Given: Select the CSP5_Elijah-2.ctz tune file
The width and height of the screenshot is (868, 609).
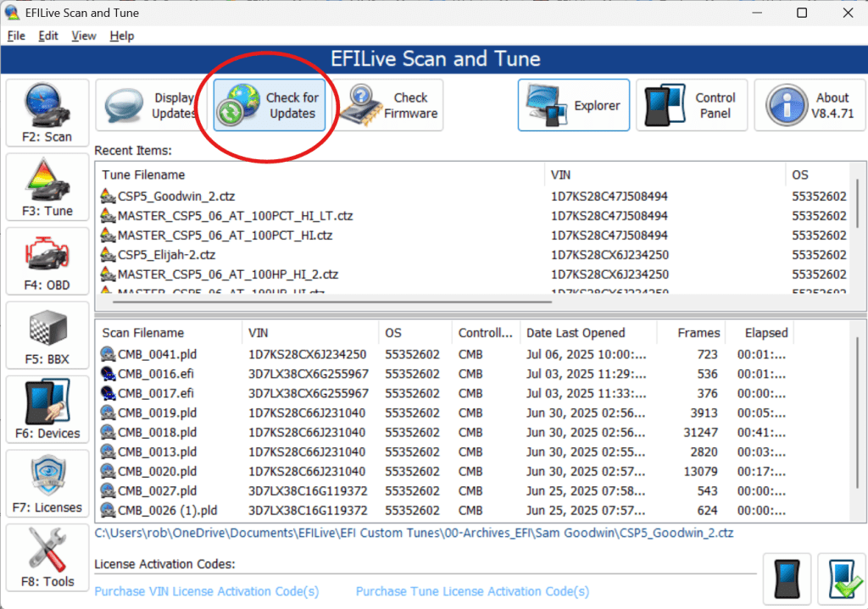Looking at the screenshot, I should tap(166, 255).
